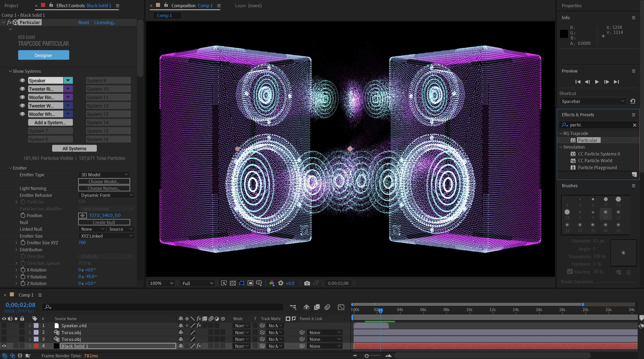Viewport: 644px width, 359px height.
Task: Click the Position point picker crosshair
Action: click(x=82, y=216)
